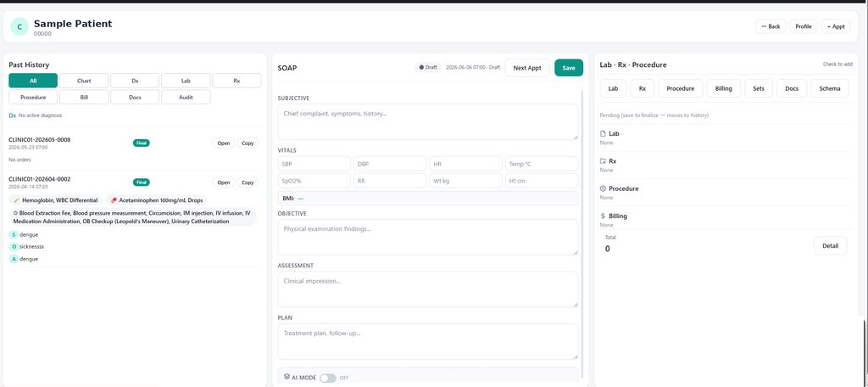868x387 pixels.
Task: Click the Temp °C field
Action: coord(542,164)
